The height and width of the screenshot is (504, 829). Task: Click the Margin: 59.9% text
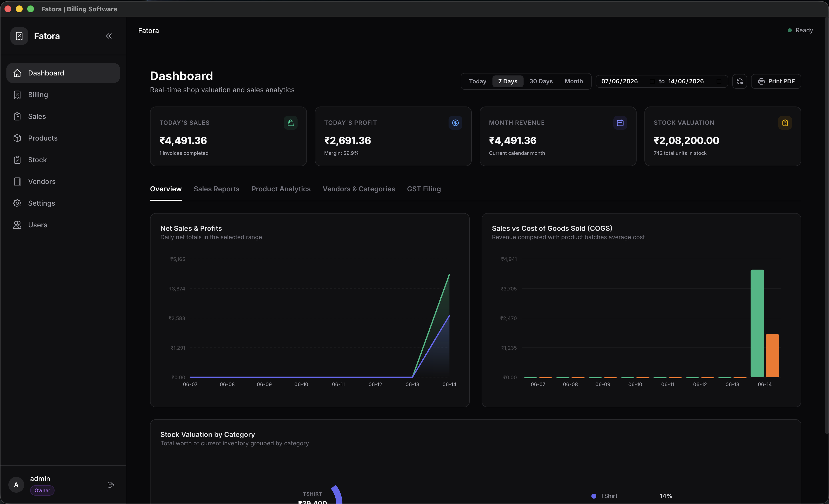click(x=341, y=153)
